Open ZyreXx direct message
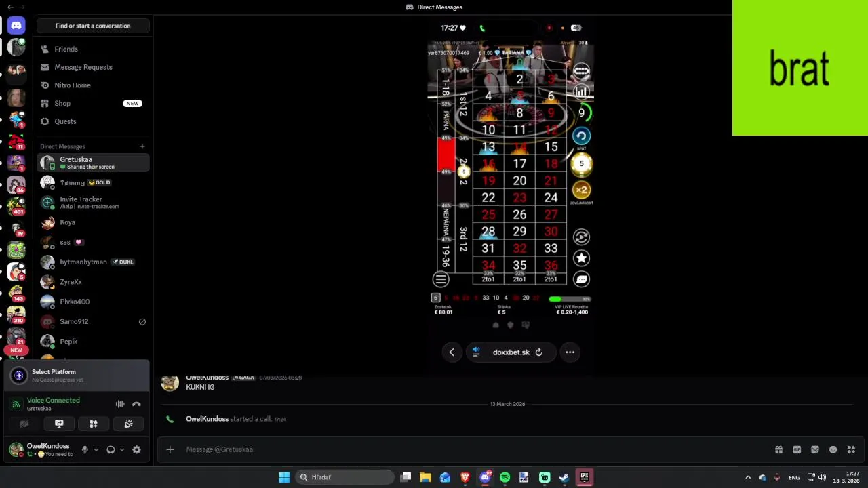The width and height of the screenshot is (868, 488). (x=93, y=282)
